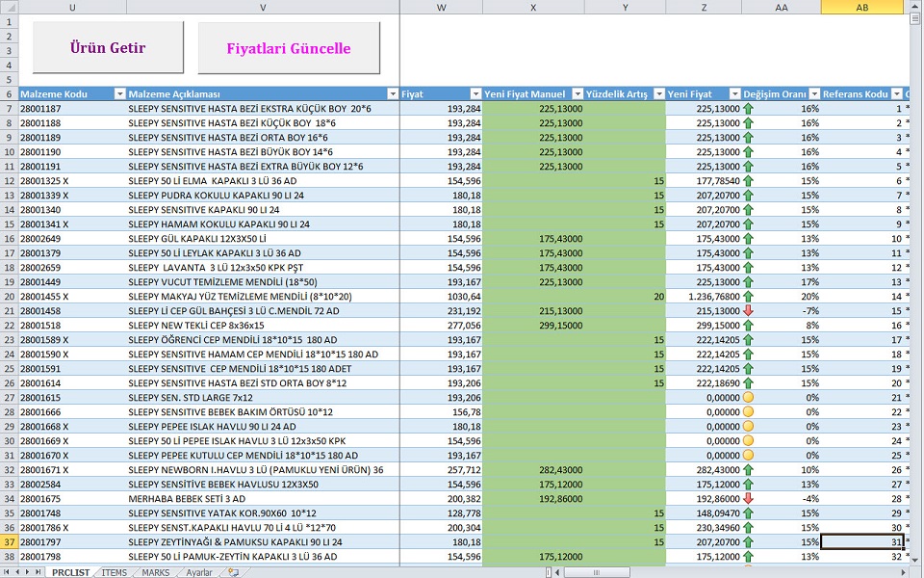Click the next sheet navigation arrow
This screenshot has height=578, width=924.
click(27, 572)
